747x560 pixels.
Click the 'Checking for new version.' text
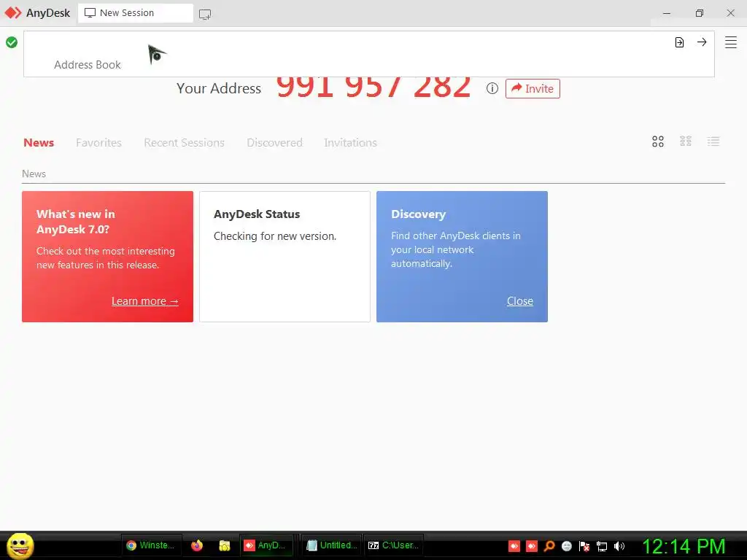pyautogui.click(x=275, y=236)
